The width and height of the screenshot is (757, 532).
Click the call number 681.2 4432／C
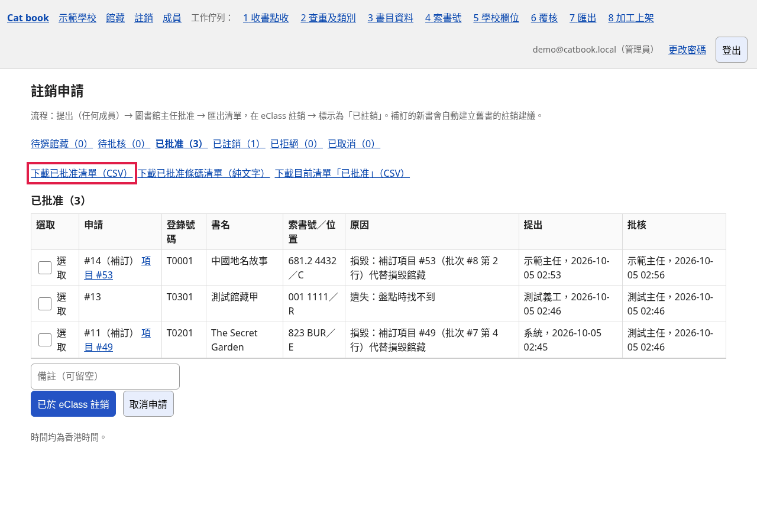pos(314,268)
